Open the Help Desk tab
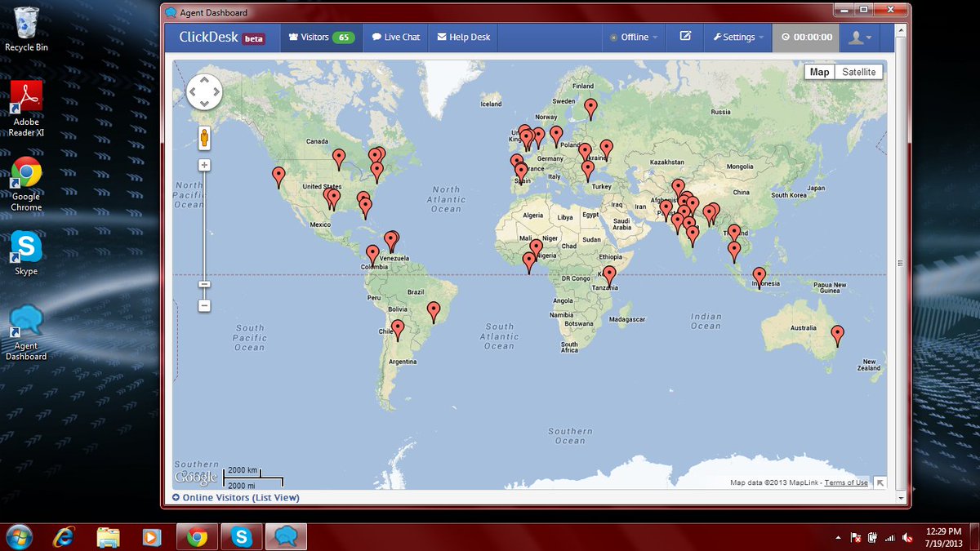This screenshot has height=551, width=980. coord(463,38)
